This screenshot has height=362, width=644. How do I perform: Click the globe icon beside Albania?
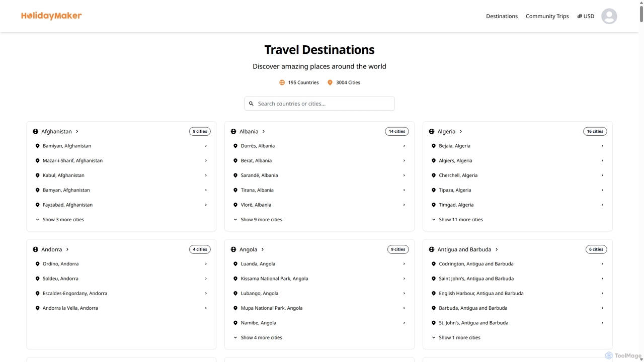(x=233, y=131)
